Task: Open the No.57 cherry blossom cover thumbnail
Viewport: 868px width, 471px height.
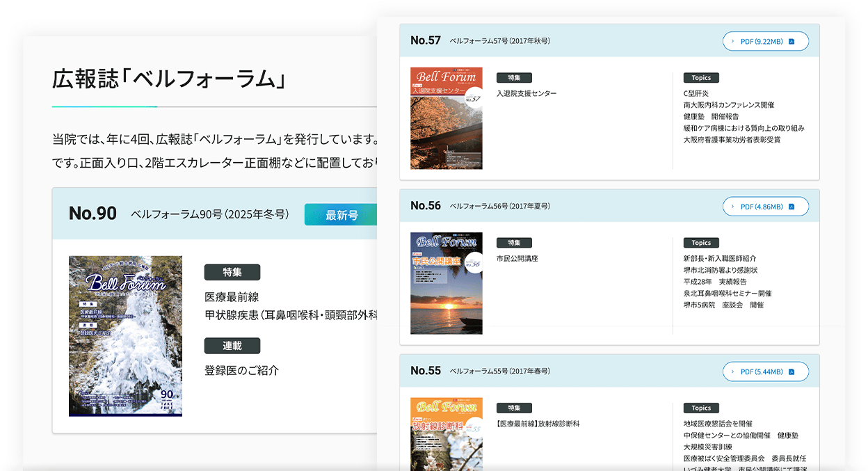Action: [x=446, y=118]
